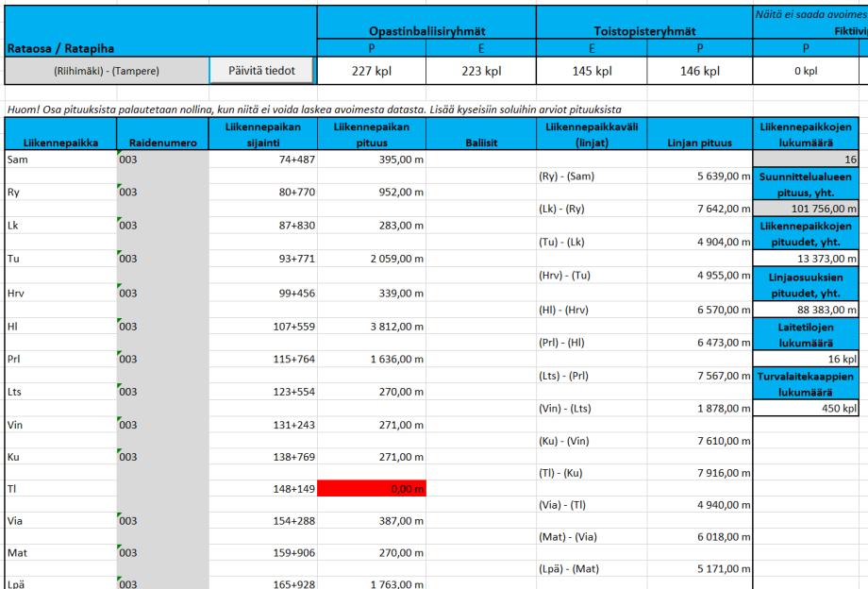Viewport: 868px width, 589px height.
Task: Select the 93+771 location cell for Tu
Action: [x=263, y=259]
